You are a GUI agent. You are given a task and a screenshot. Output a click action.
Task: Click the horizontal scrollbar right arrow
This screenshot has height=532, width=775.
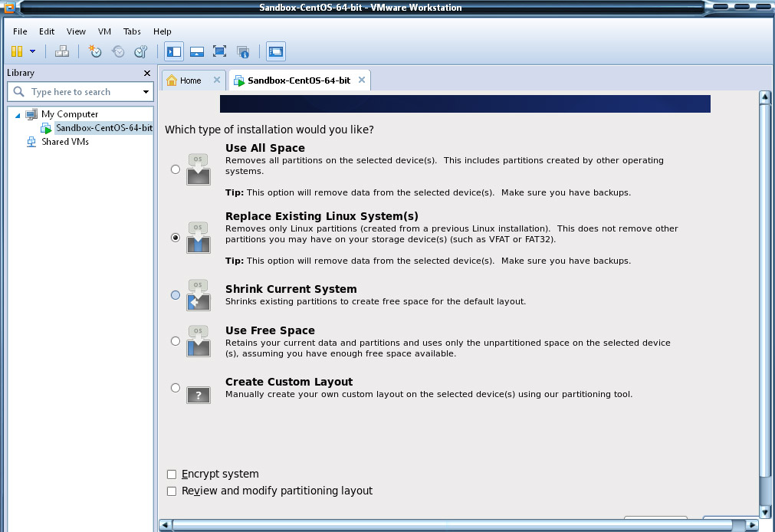[x=752, y=525]
